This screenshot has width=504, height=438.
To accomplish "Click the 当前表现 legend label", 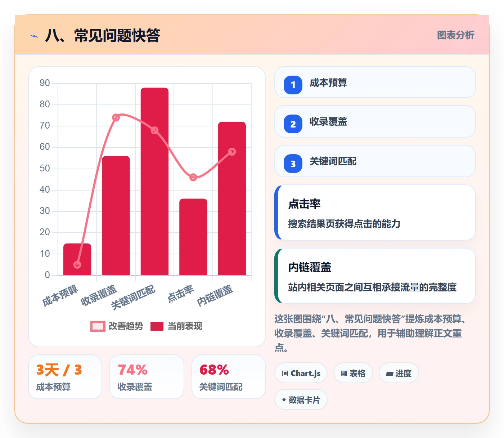I will [x=185, y=326].
